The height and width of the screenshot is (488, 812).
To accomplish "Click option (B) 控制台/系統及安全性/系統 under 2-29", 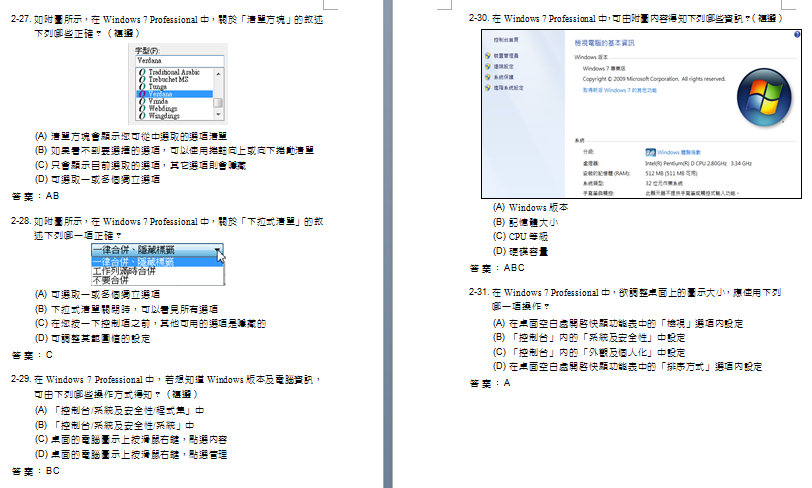I will click(114, 425).
